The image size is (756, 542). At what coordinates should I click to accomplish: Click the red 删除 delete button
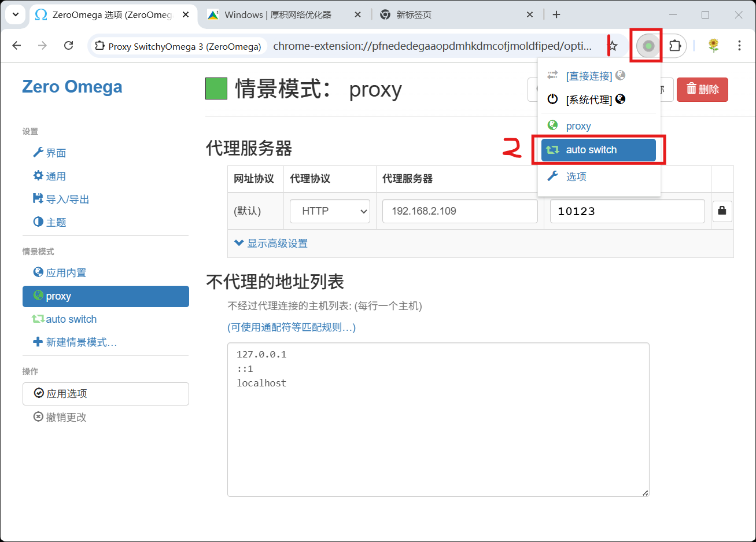click(702, 90)
